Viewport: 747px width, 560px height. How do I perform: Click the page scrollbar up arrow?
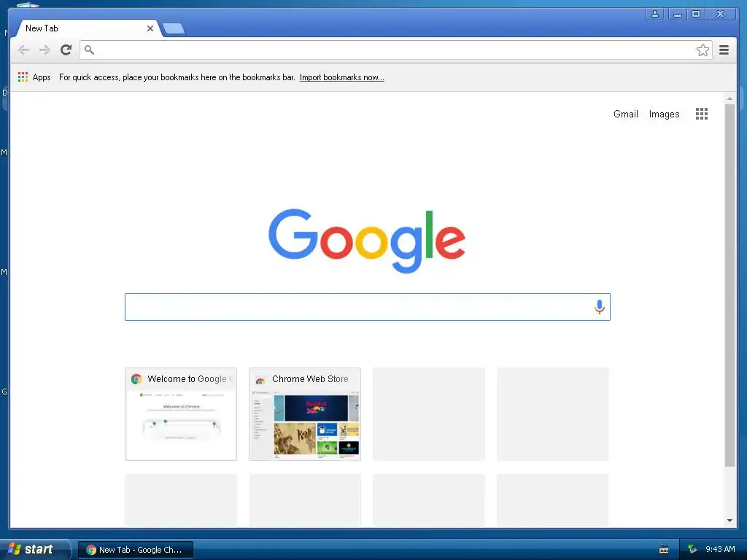tap(729, 98)
